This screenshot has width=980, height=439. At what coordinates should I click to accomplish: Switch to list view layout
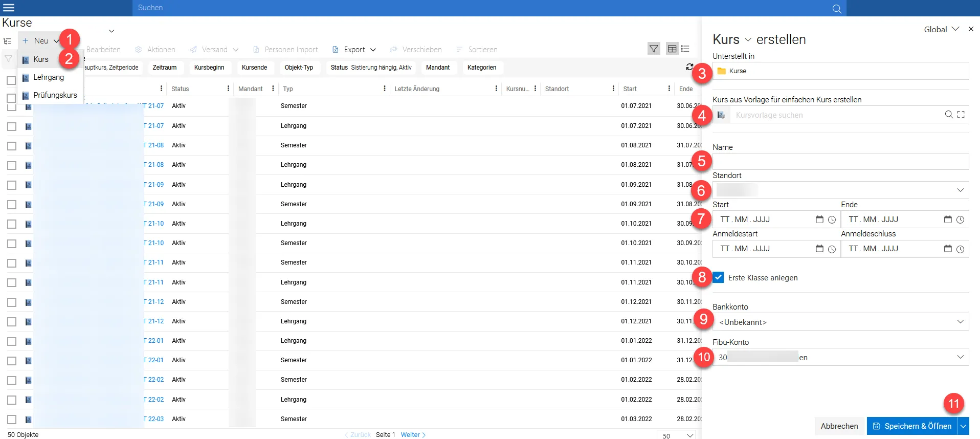(x=685, y=49)
